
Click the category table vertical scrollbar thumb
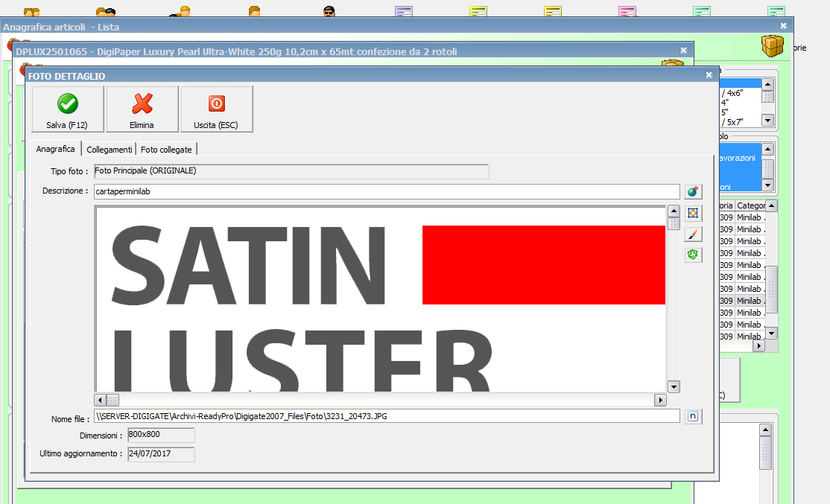772,290
